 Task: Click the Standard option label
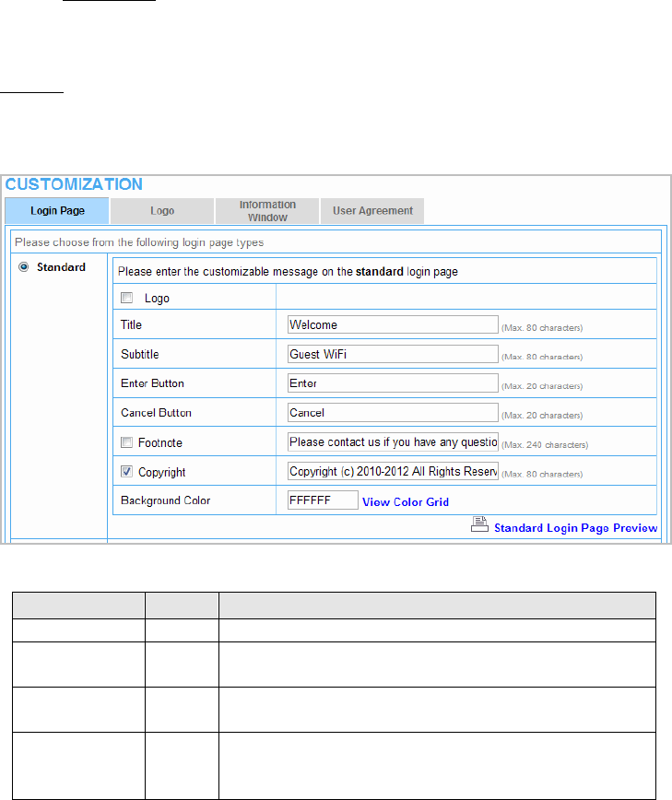pyautogui.click(x=61, y=267)
